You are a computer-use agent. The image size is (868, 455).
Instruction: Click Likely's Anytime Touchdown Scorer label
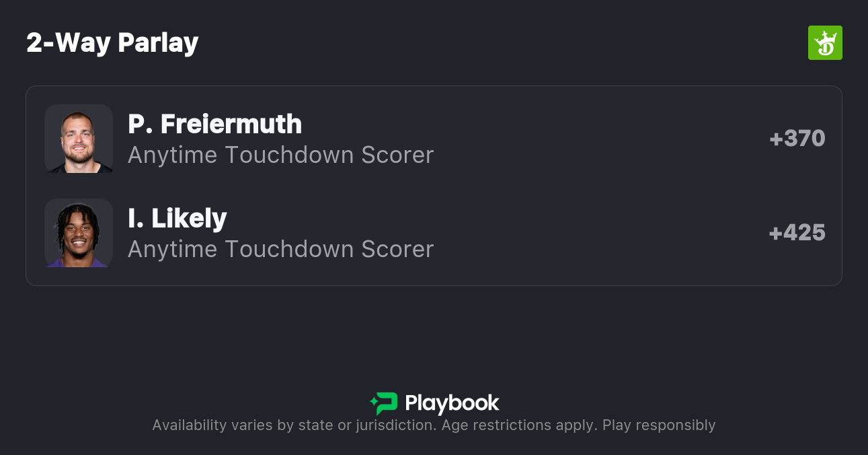click(280, 249)
